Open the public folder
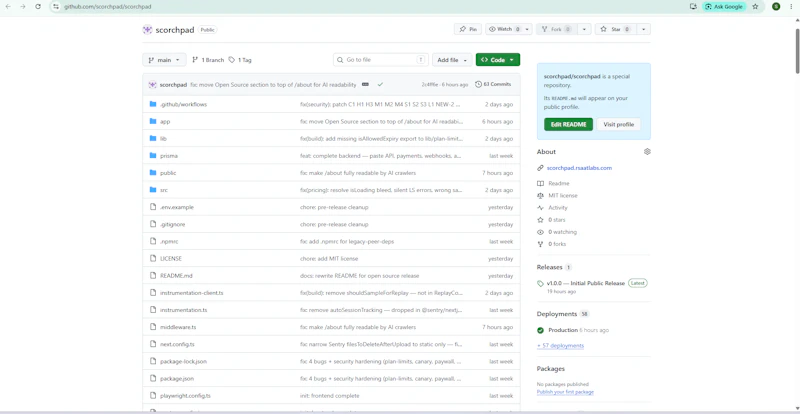The image size is (800, 414). [168, 173]
